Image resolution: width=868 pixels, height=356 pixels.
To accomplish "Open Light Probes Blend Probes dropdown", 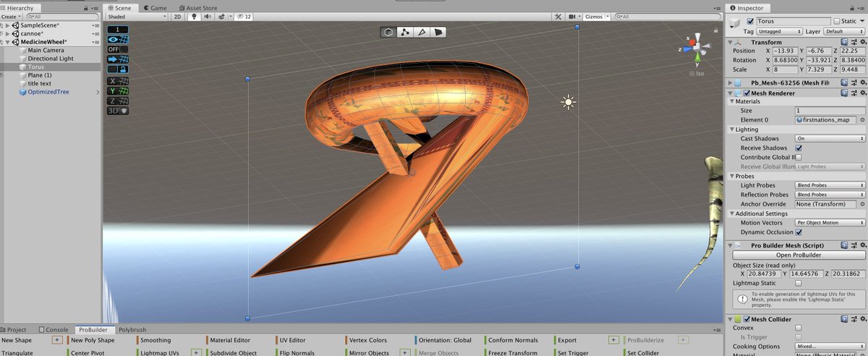I will [830, 185].
